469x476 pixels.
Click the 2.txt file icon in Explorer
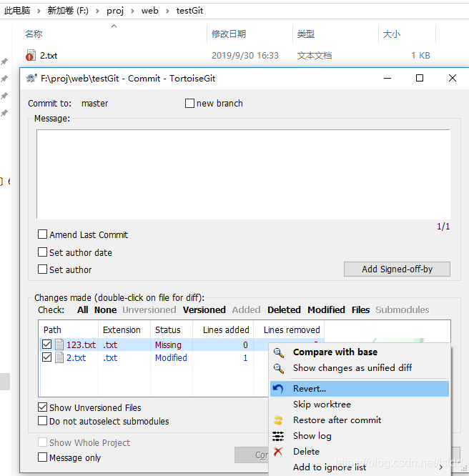pos(31,55)
